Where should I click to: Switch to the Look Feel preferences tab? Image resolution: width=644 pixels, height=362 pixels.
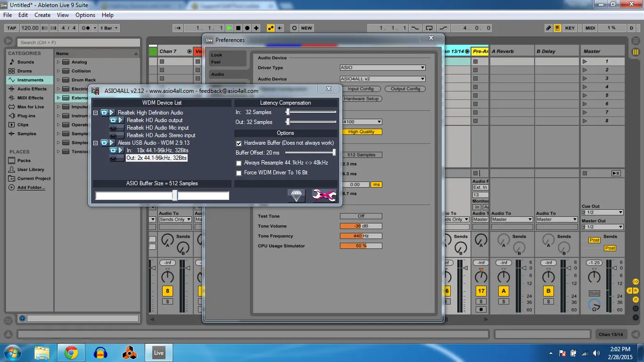tap(228, 58)
